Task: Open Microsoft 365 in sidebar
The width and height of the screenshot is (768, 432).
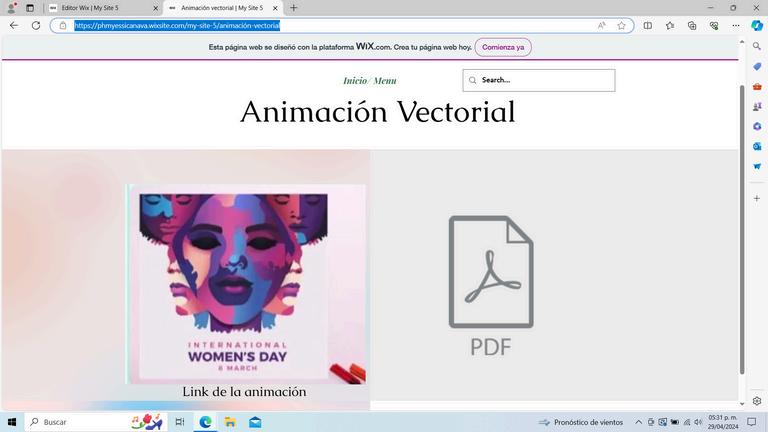Action: click(x=757, y=126)
